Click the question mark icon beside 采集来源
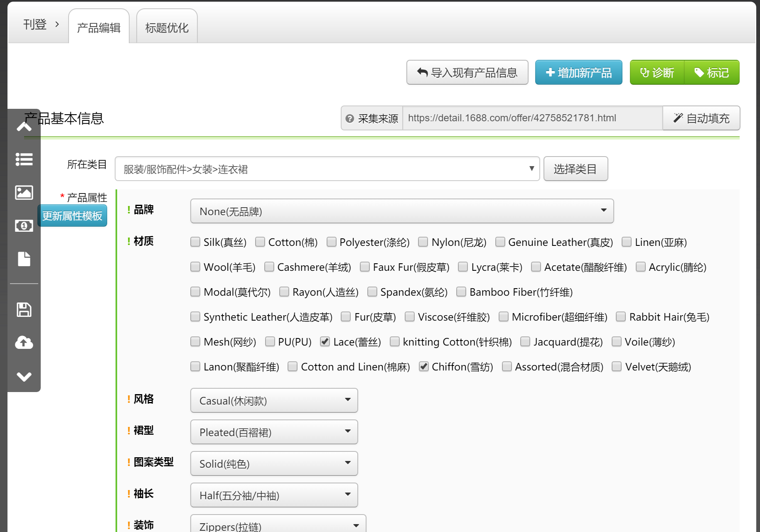The width and height of the screenshot is (760, 532). 350,119
